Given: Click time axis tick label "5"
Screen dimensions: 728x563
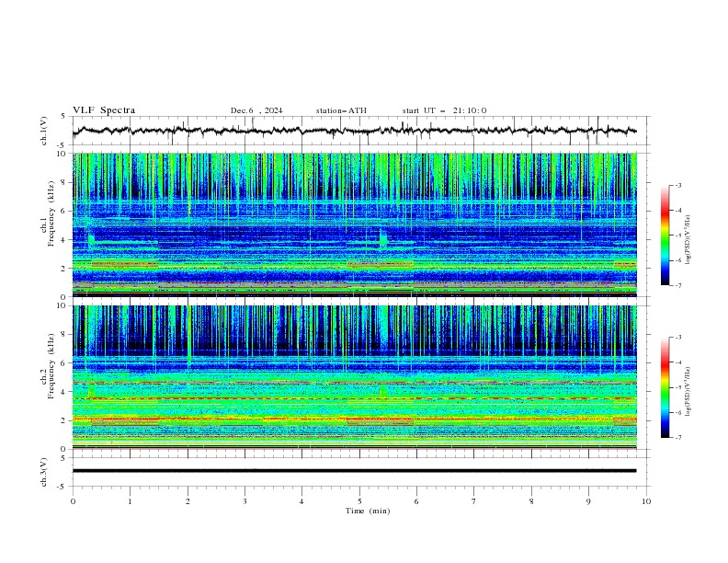Looking at the screenshot, I should pyautogui.click(x=359, y=501).
